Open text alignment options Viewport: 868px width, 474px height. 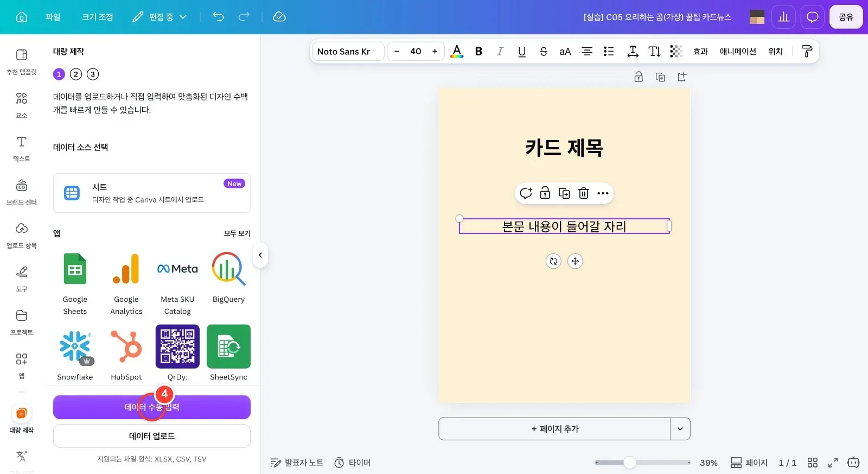[x=587, y=52]
